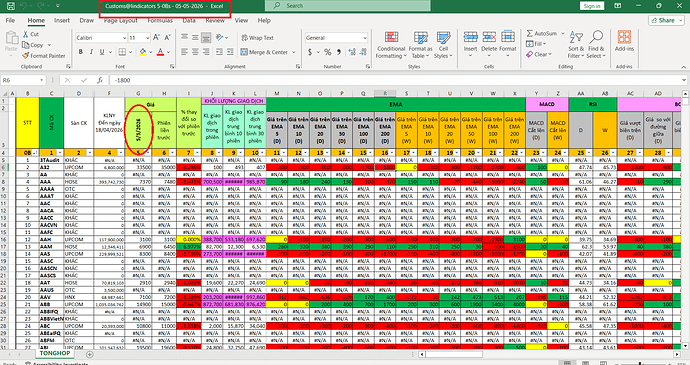Click the Cut scissors icon
The image size is (690, 365).
26,34
